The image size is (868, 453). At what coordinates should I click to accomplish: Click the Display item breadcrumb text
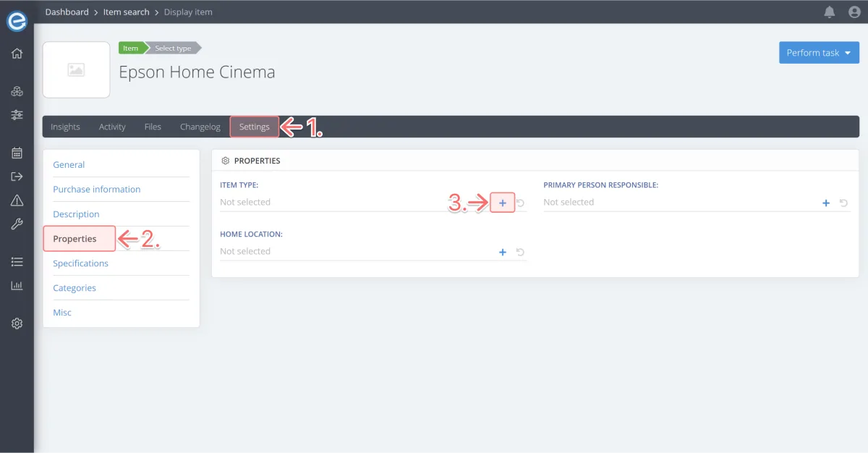188,12
